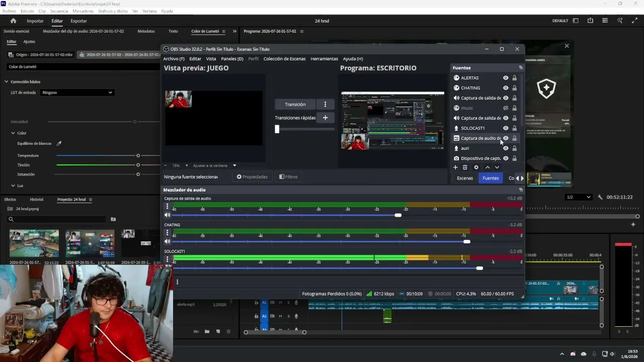This screenshot has width=644, height=362.
Task: Show the hidden music source
Action: (506, 108)
